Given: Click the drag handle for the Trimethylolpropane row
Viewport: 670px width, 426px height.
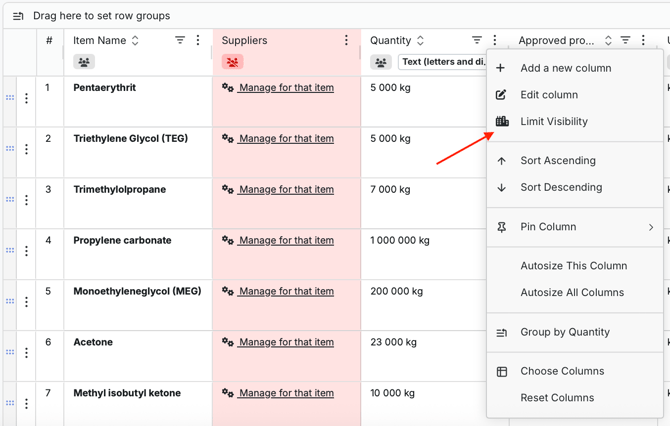Looking at the screenshot, I should point(10,199).
